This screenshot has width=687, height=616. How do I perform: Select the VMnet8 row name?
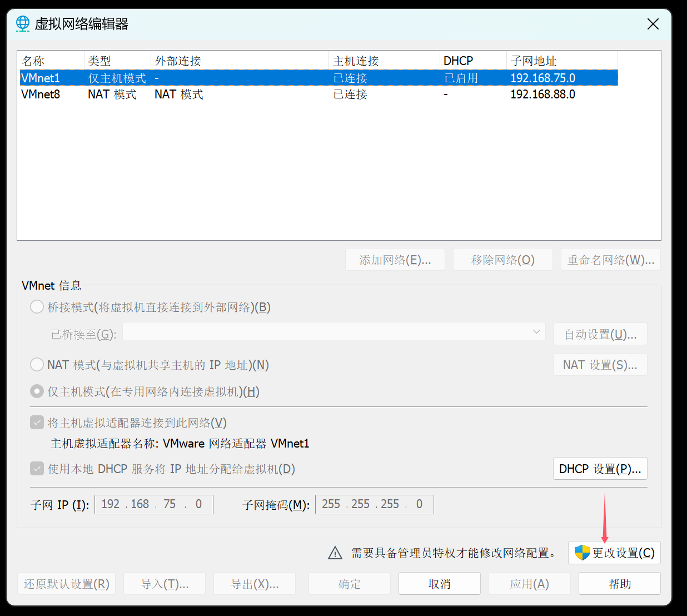(x=41, y=94)
